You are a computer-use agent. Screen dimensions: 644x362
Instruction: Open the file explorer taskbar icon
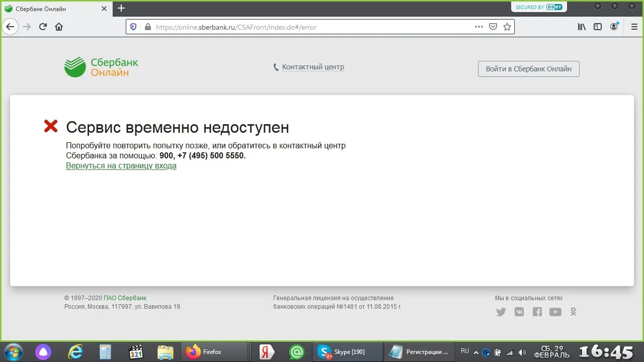point(166,352)
